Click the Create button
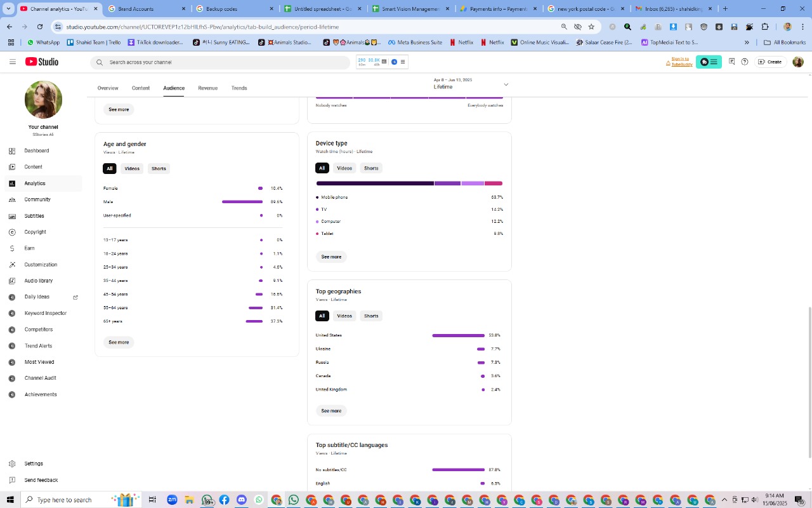The height and width of the screenshot is (508, 812). (x=769, y=62)
